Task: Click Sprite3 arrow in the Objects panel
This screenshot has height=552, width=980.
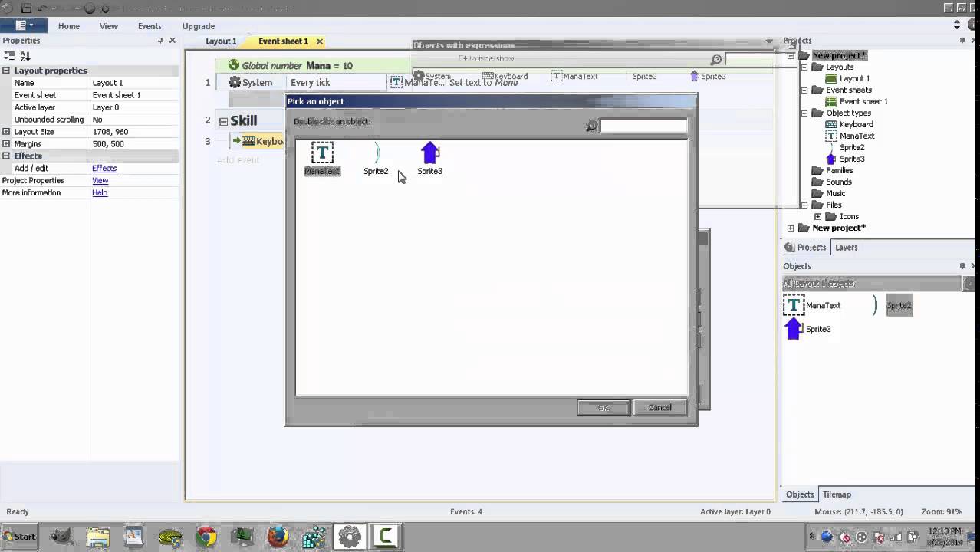Action: pos(794,329)
